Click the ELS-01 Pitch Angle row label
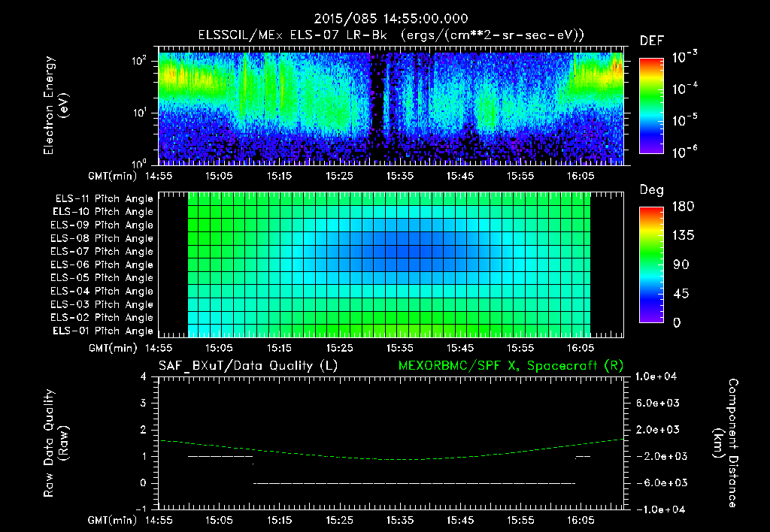Image resolution: width=770 pixels, height=532 pixels. coord(103,331)
